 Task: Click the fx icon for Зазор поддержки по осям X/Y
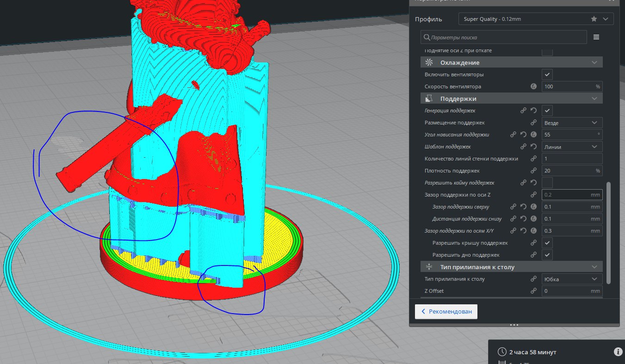533,231
